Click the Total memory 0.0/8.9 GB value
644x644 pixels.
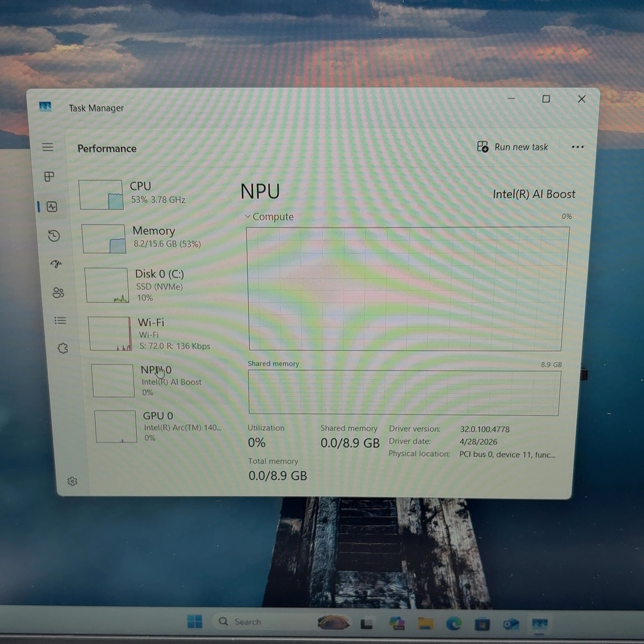[277, 475]
